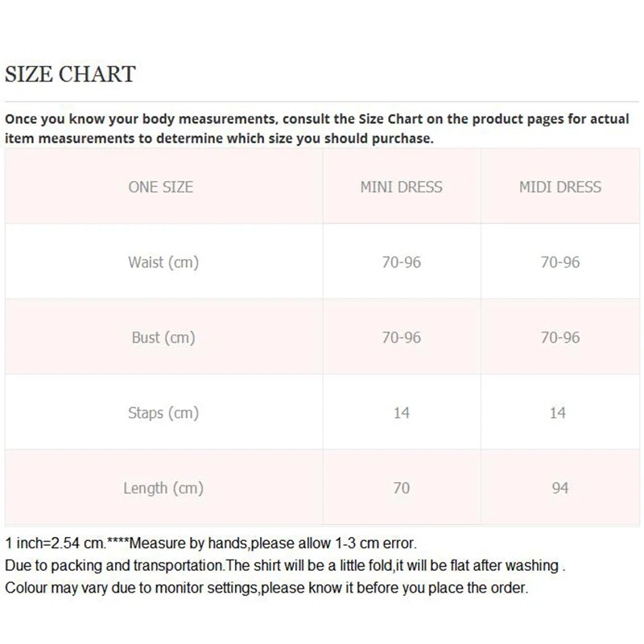Image resolution: width=644 pixels, height=644 pixels.
Task: Select the Bust value under Midi Dress
Action: pyautogui.click(x=559, y=337)
